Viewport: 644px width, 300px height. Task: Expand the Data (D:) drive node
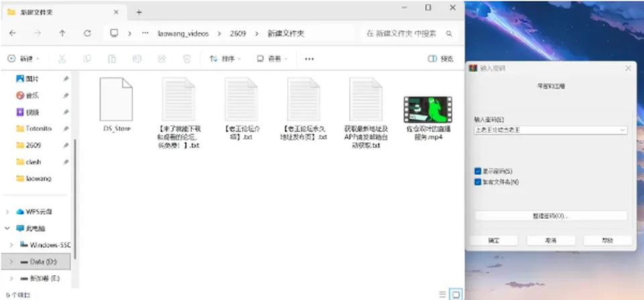click(x=11, y=261)
